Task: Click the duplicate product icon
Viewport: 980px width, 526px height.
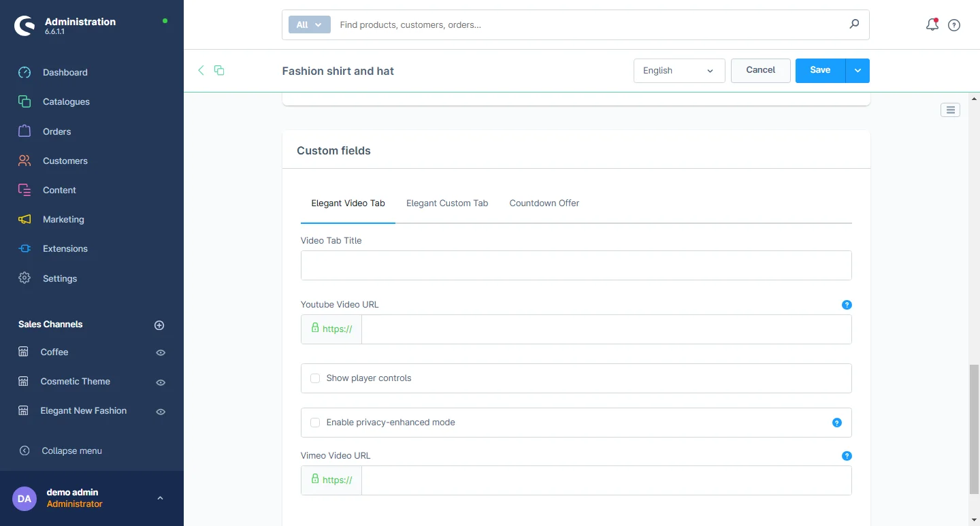Action: tap(219, 70)
